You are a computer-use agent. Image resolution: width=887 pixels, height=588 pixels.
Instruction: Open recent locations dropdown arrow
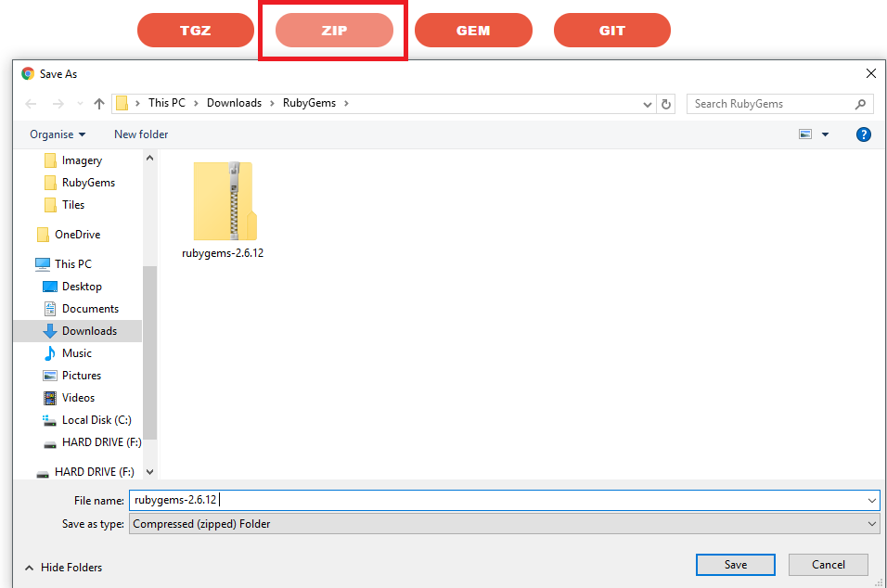tap(80, 104)
